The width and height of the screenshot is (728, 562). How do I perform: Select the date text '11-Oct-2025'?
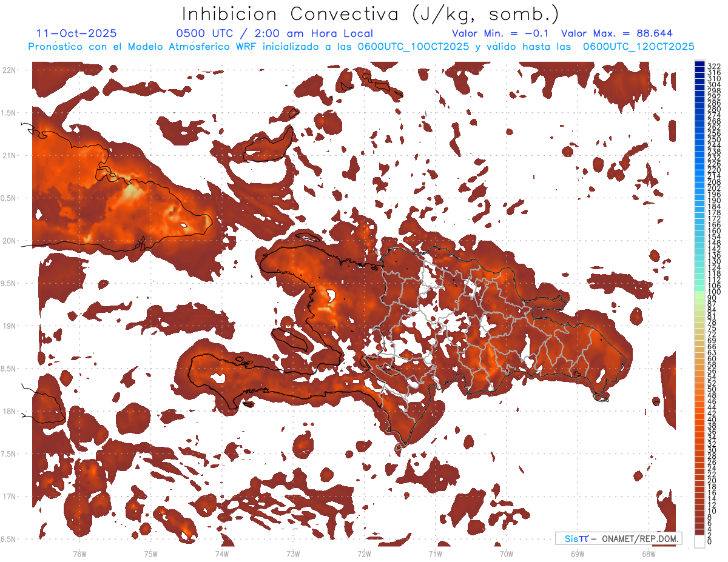[x=76, y=33]
